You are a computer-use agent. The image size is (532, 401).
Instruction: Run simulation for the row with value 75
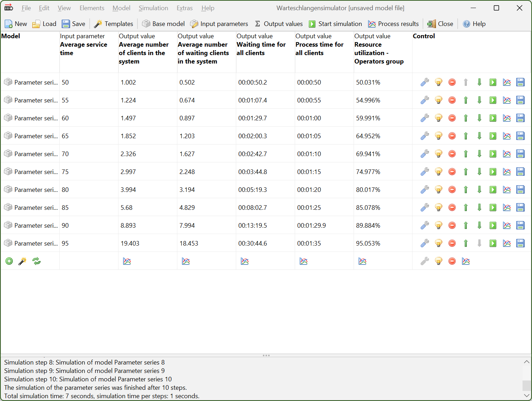[x=493, y=172]
